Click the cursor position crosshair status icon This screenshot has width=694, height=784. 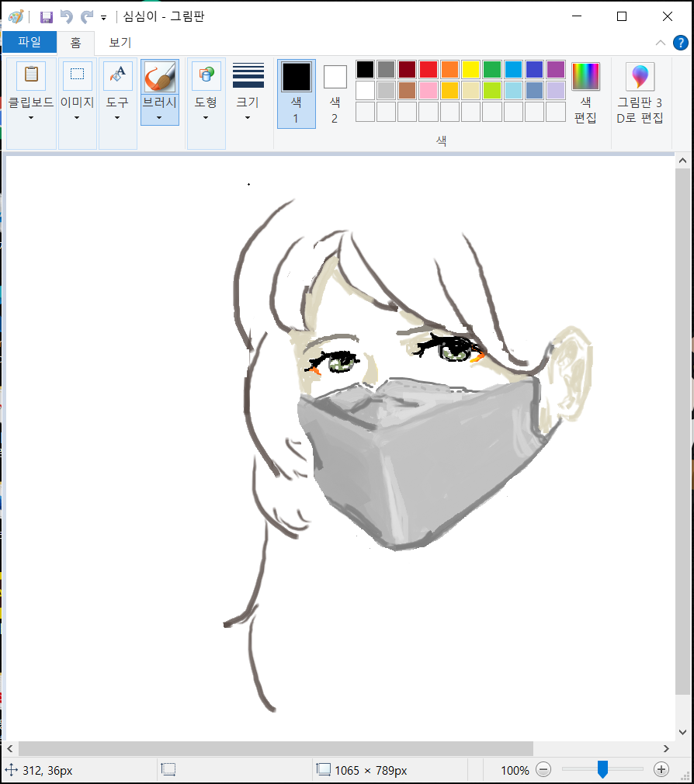tap(11, 770)
